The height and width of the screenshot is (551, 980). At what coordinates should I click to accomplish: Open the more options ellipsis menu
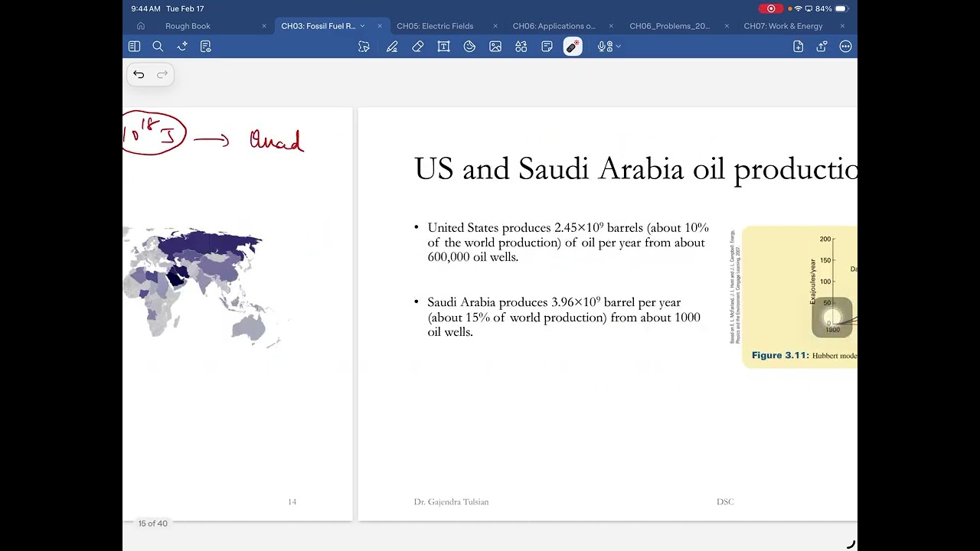click(845, 47)
